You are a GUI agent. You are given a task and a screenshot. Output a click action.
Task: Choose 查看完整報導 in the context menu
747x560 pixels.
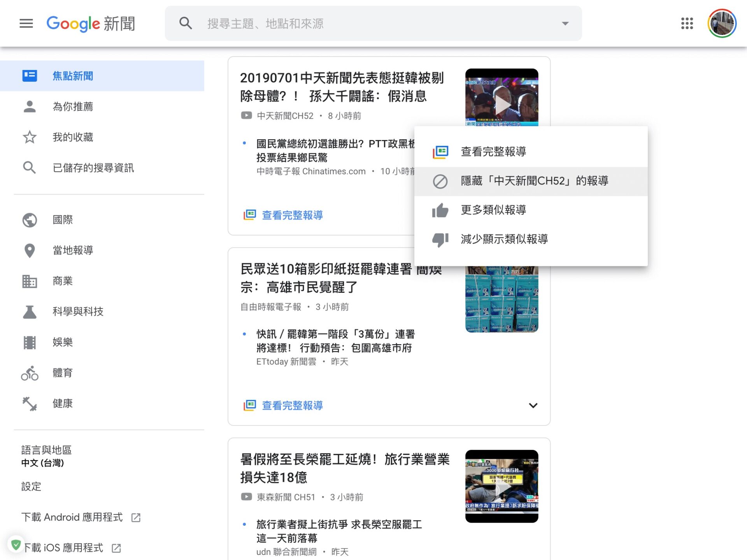pyautogui.click(x=531, y=152)
